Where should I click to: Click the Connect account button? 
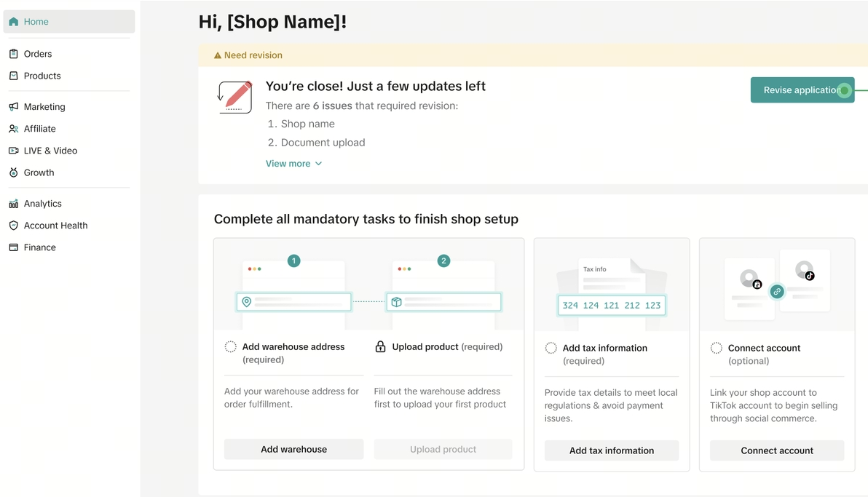coord(777,450)
